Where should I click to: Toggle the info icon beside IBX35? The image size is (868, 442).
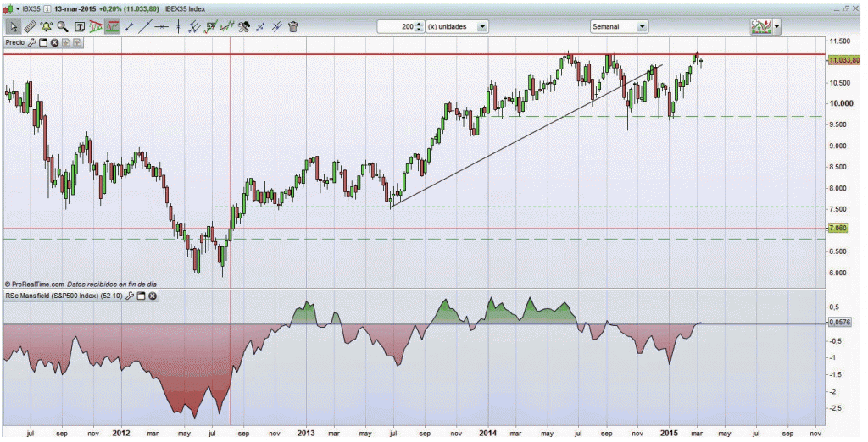pyautogui.click(x=47, y=8)
